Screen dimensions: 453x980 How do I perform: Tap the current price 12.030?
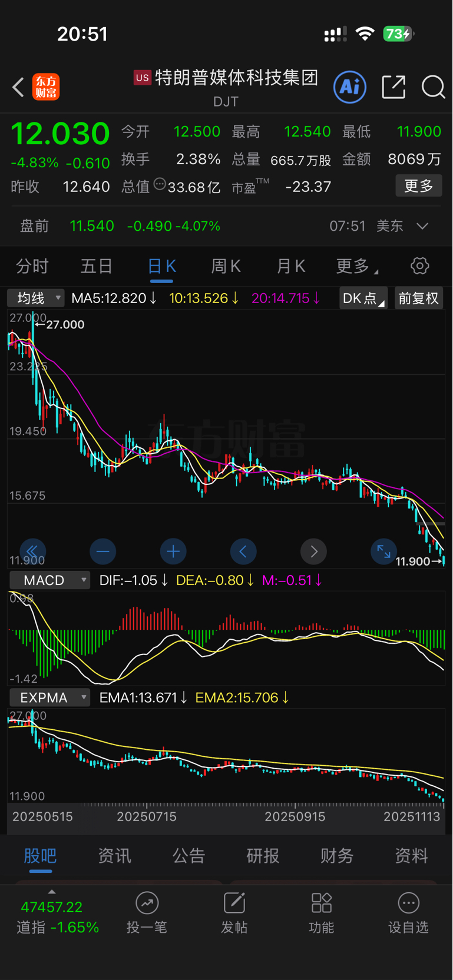(x=60, y=134)
